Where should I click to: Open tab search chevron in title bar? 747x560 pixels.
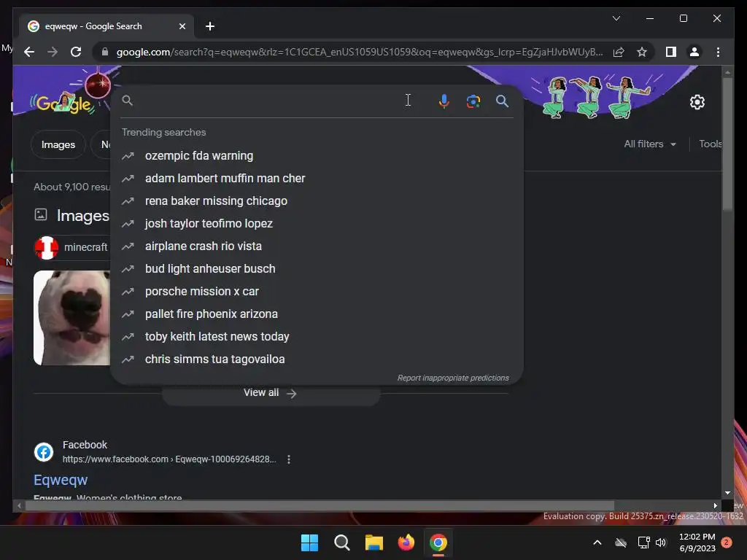[616, 18]
